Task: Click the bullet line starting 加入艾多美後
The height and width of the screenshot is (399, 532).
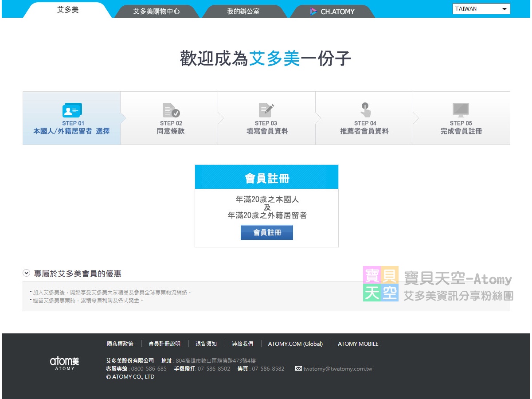Action: pos(111,293)
